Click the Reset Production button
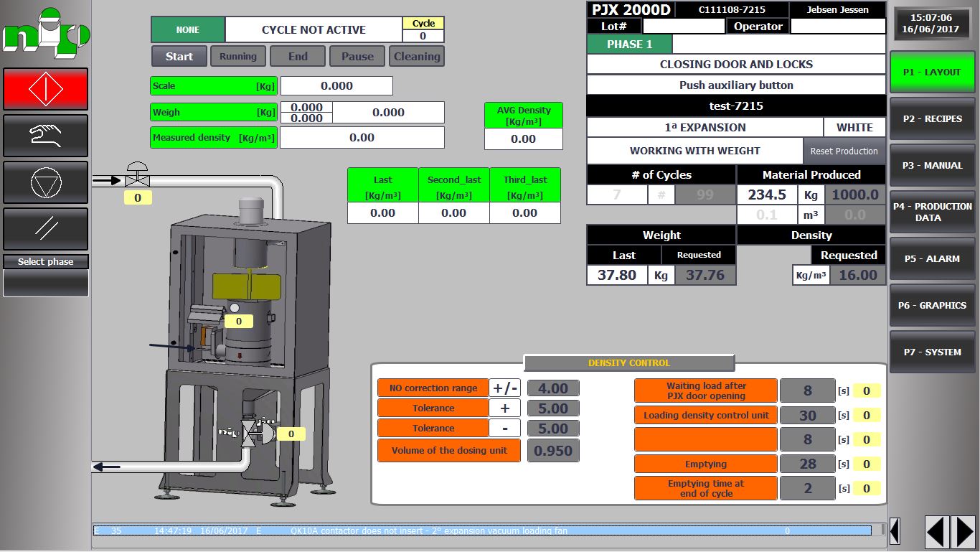The height and width of the screenshot is (552, 980). click(844, 151)
